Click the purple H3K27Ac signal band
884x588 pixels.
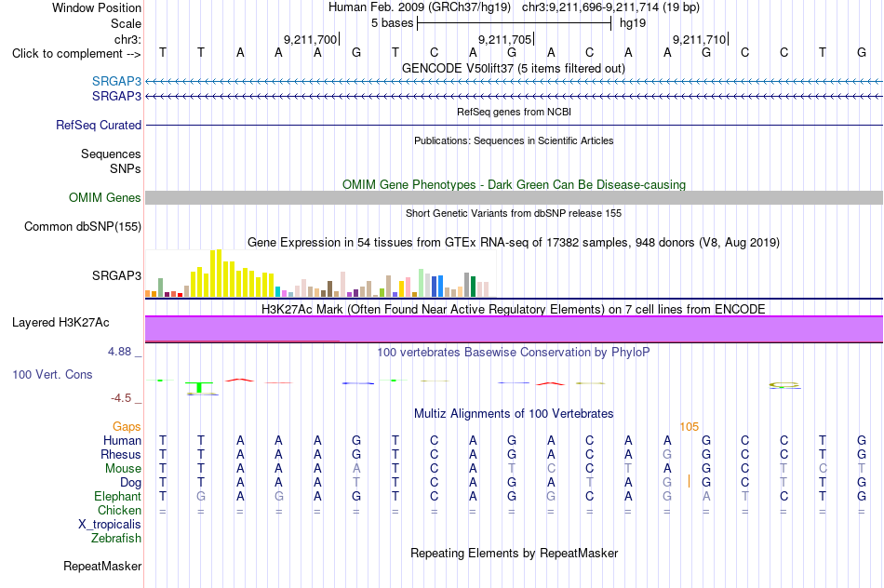click(x=514, y=328)
